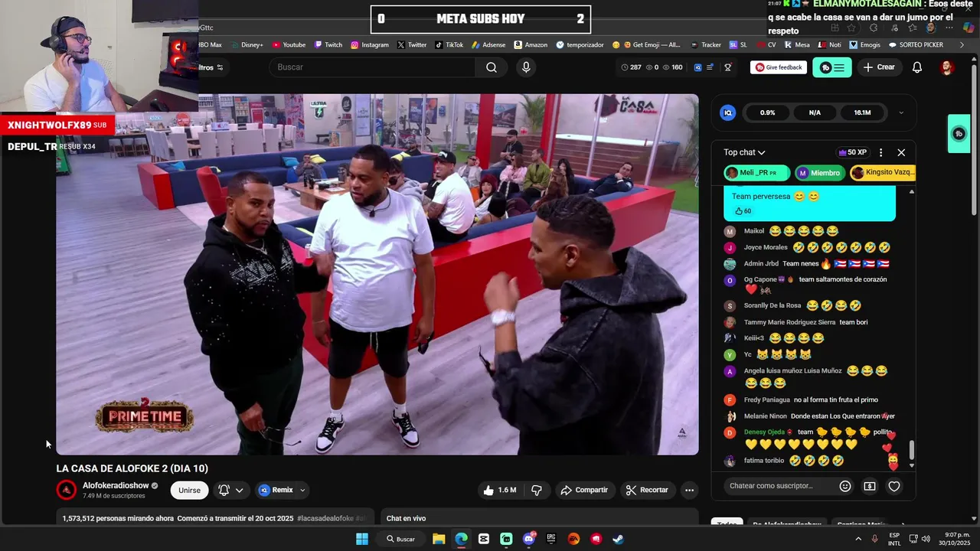Open the TikTok bookmark
Screen dimensions: 980x551
pos(449,45)
